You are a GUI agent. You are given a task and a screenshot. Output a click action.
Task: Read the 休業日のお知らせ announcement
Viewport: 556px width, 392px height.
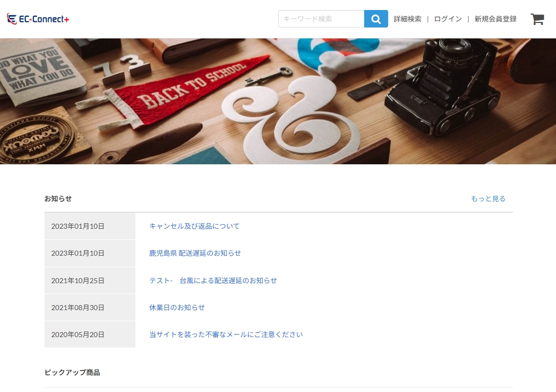[176, 308]
